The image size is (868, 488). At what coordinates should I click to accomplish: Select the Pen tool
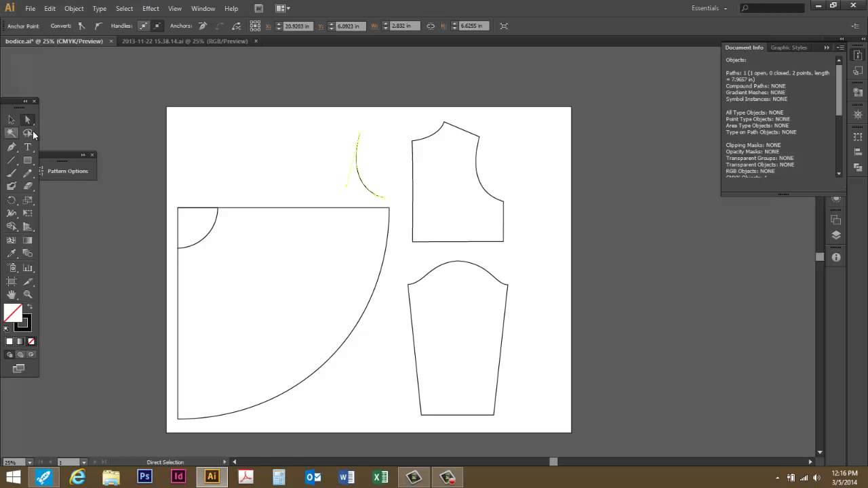click(x=12, y=147)
